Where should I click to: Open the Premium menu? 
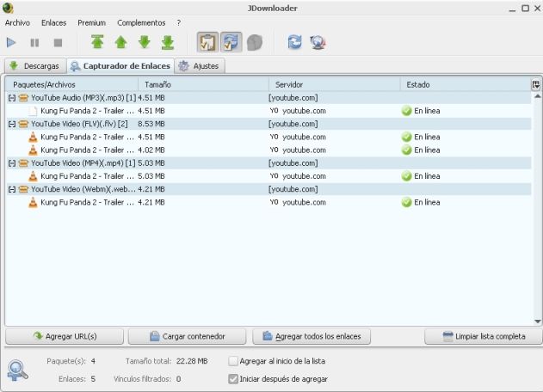91,23
